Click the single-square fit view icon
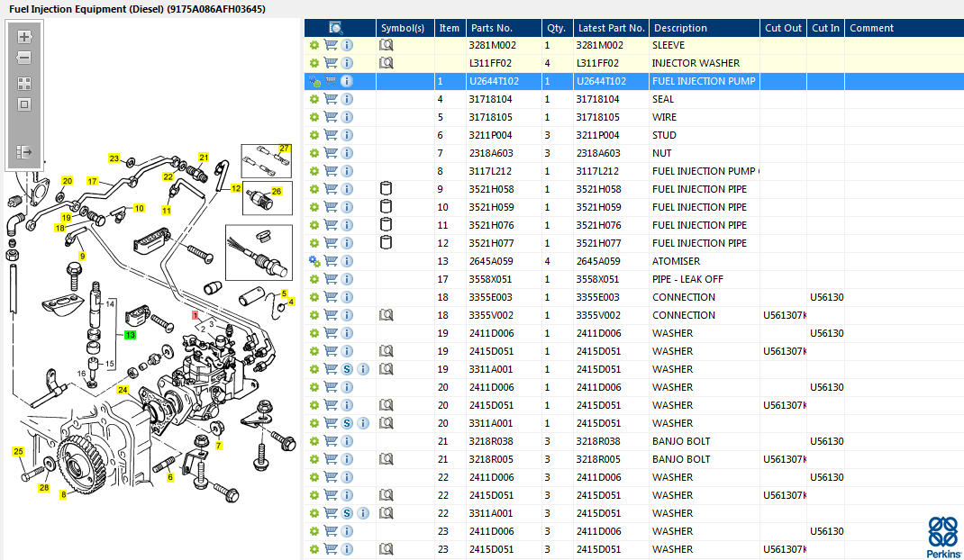This screenshot has height=560, width=964. pos(24,104)
